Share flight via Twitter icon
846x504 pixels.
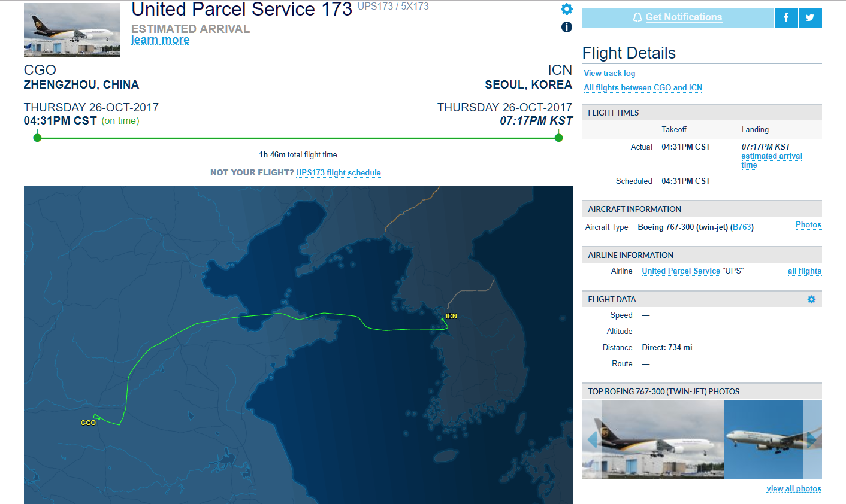[x=810, y=18]
